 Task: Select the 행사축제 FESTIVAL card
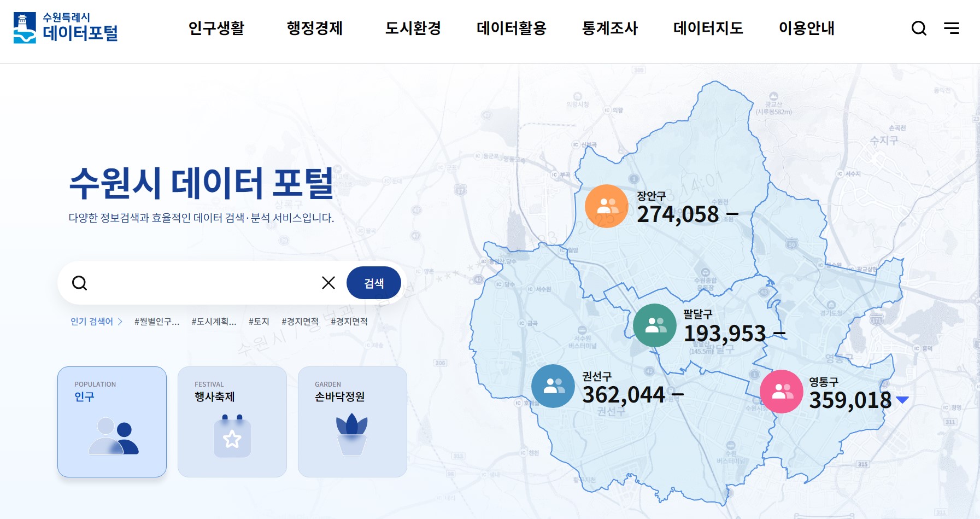(x=232, y=422)
